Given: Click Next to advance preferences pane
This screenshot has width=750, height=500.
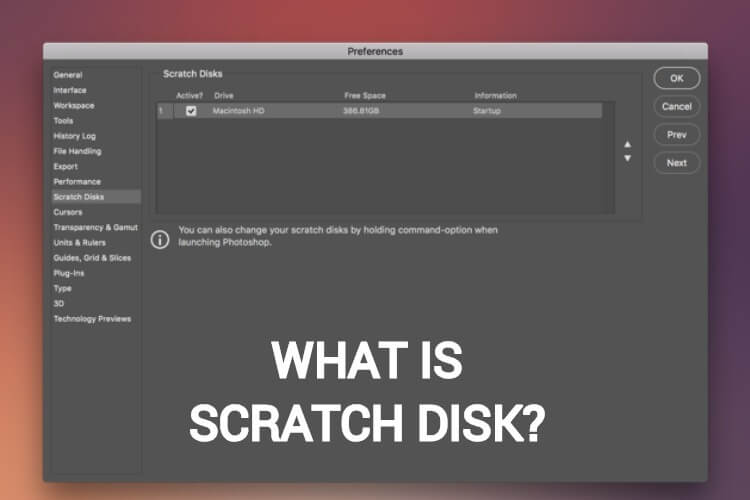Looking at the screenshot, I should (x=677, y=162).
